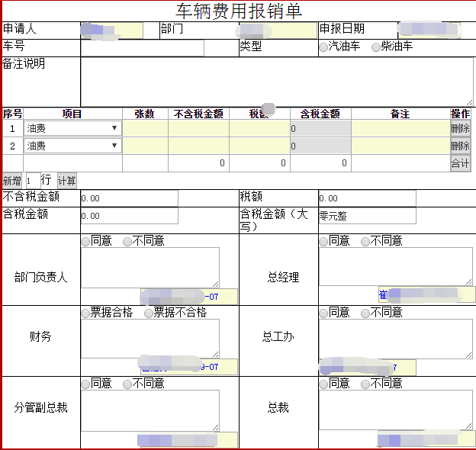Click 删除 button for row 1
This screenshot has width=476, height=450.
pyautogui.click(x=460, y=128)
